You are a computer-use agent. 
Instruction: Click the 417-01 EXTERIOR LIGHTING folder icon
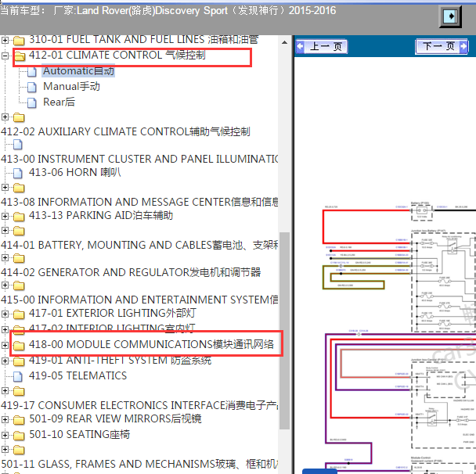(18, 314)
